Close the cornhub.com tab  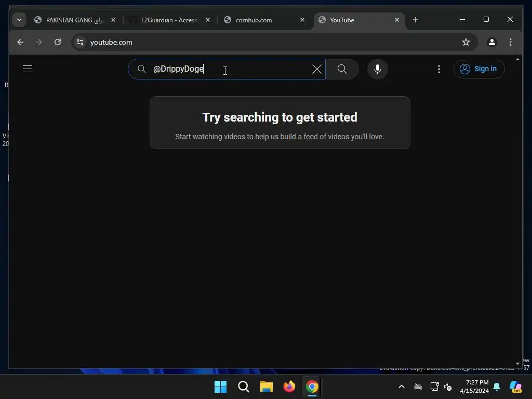[302, 20]
